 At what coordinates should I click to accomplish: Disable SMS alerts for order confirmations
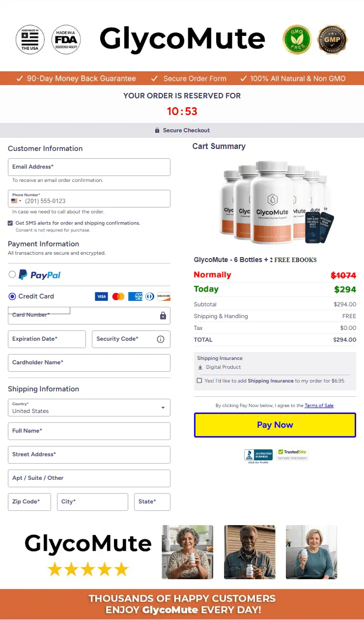(x=10, y=223)
